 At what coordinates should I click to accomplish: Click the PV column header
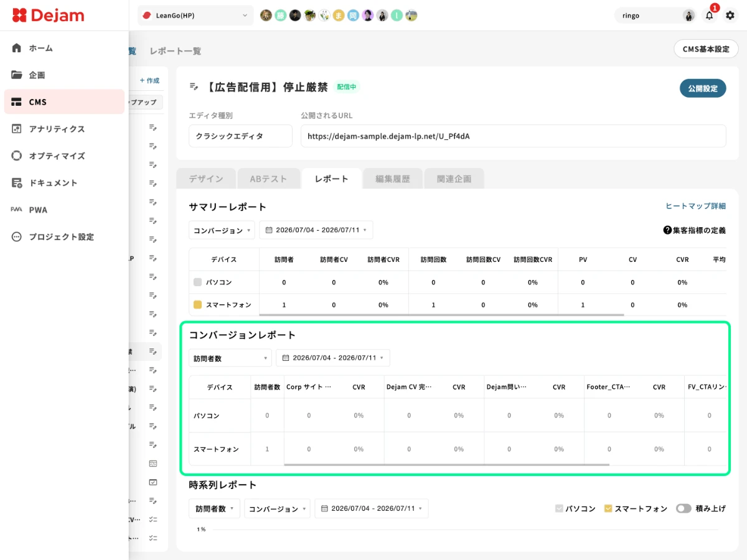point(583,259)
